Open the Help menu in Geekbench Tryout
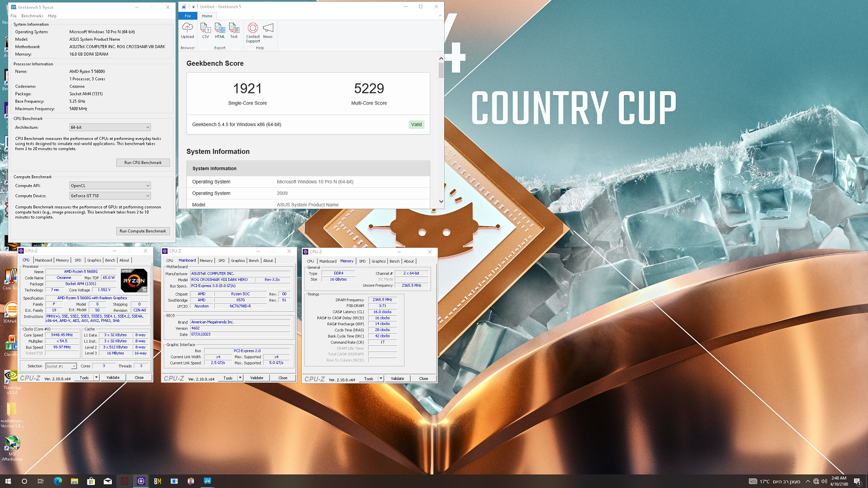The width and height of the screenshot is (868, 488). point(52,16)
